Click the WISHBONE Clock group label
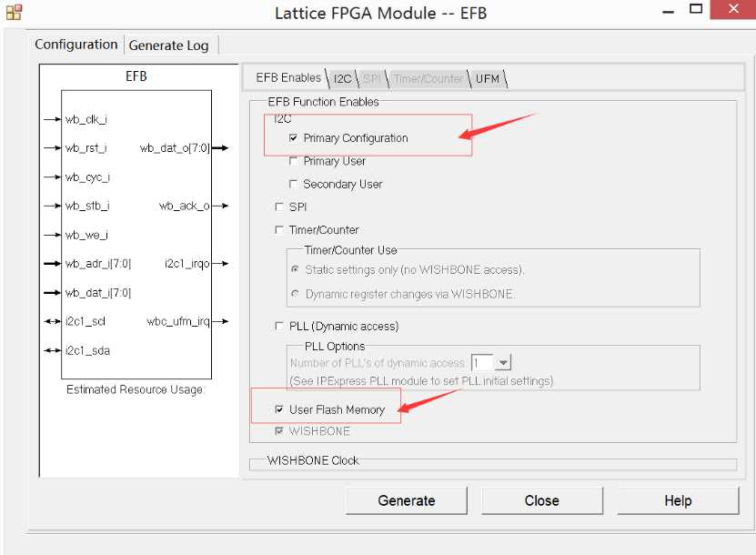Screen dimensions: 756x555 point(313,460)
